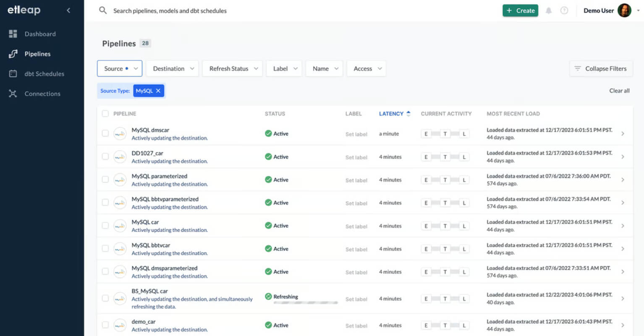
Task: Go to Dashboard in the sidebar
Action: tap(40, 34)
